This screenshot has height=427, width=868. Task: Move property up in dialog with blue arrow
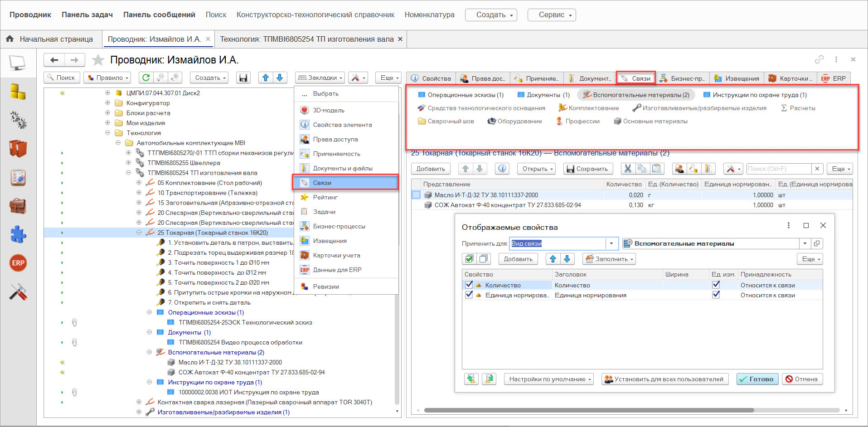[x=553, y=259]
